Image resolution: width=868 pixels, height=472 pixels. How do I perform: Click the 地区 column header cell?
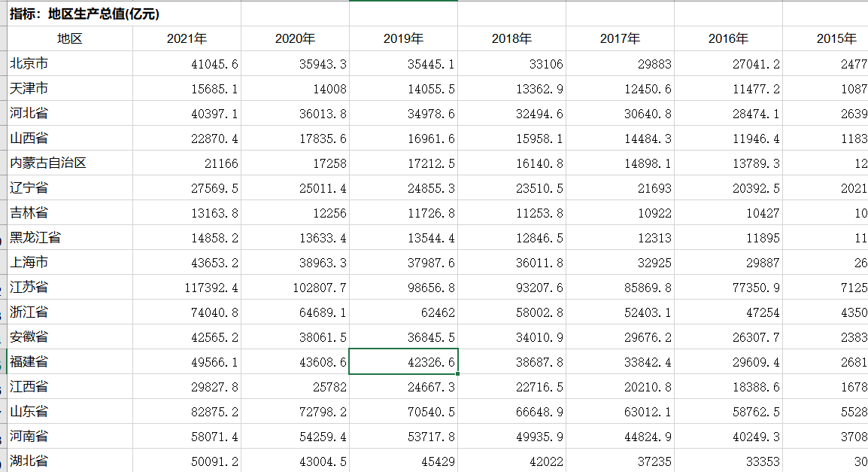pos(70,39)
